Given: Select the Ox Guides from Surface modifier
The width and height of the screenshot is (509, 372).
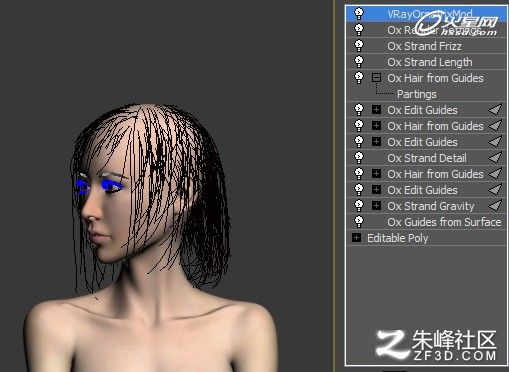Looking at the screenshot, I should click(x=444, y=222).
